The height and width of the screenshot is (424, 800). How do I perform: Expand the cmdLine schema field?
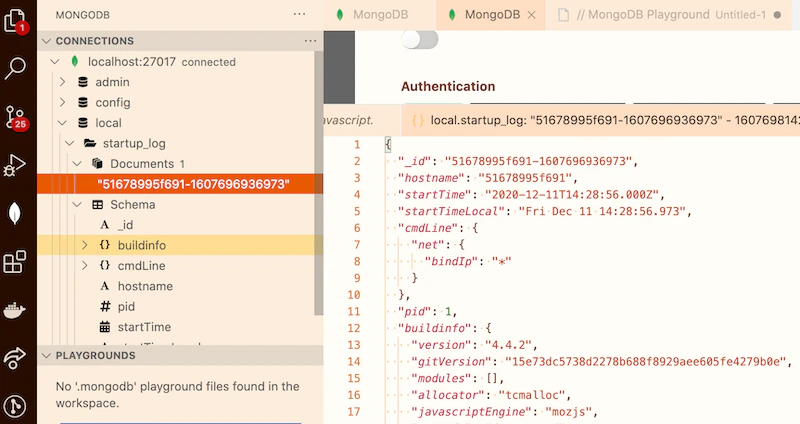pos(85,266)
